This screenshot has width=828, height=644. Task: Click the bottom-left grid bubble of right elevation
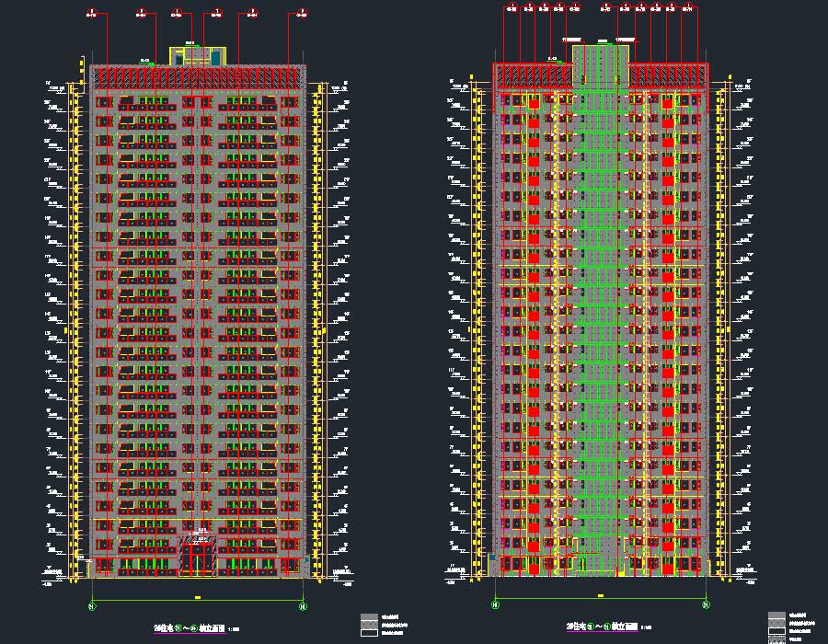click(x=495, y=605)
